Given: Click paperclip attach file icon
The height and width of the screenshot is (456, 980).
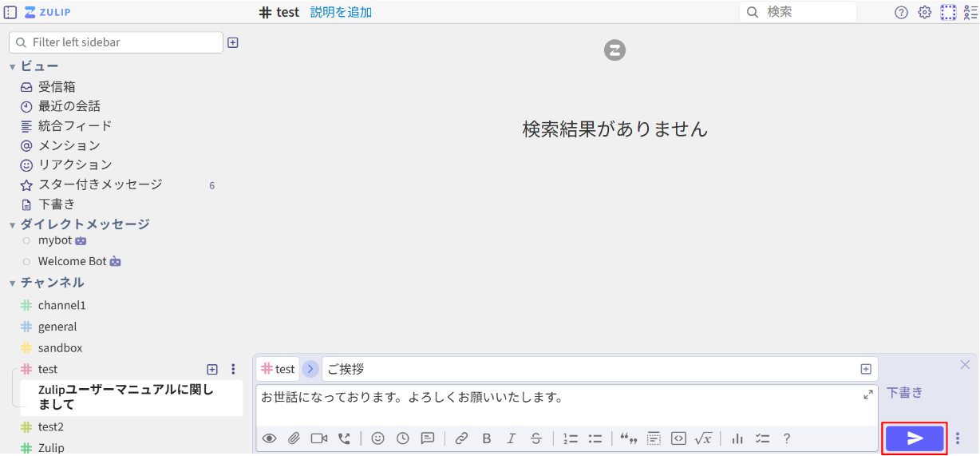Looking at the screenshot, I should 294,438.
